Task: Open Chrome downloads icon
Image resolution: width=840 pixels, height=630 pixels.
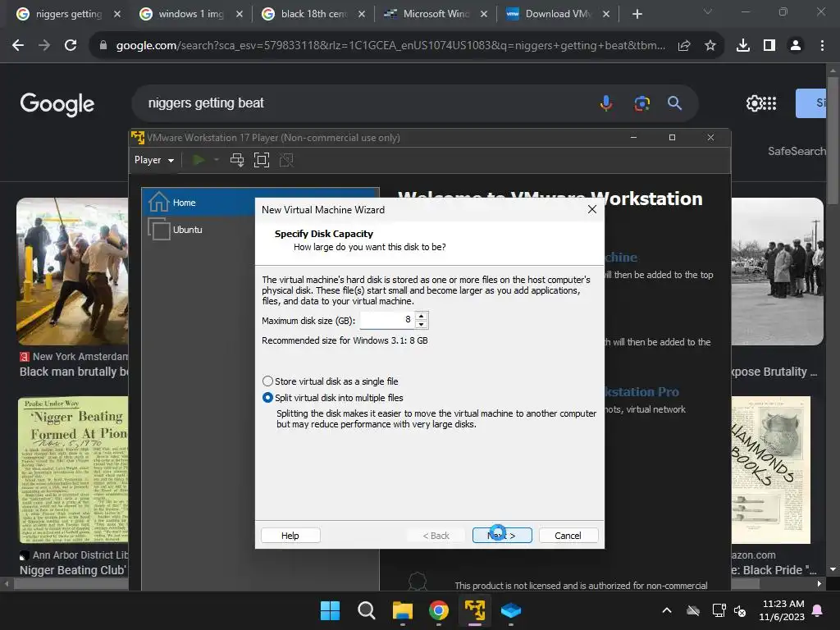Action: click(743, 46)
